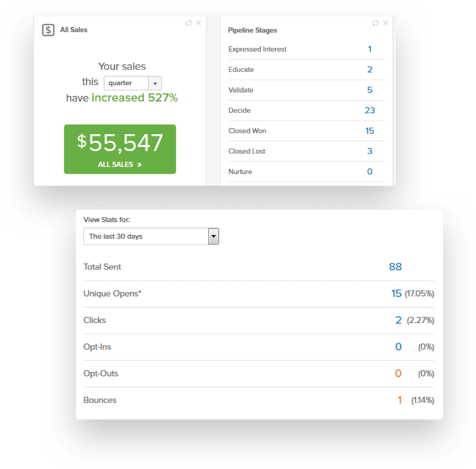Open the Educate stage count 2
Image resolution: width=476 pixels, height=469 pixels.
[x=370, y=69]
